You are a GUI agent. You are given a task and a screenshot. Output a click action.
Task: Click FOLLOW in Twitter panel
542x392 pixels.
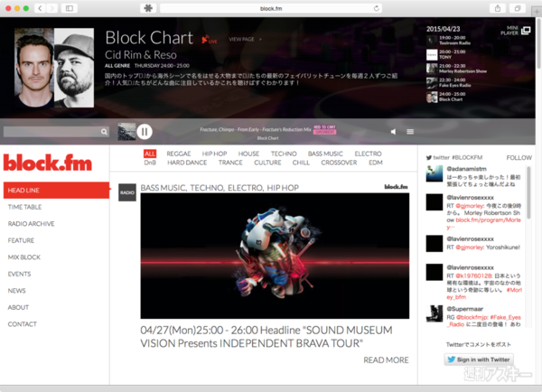click(519, 158)
